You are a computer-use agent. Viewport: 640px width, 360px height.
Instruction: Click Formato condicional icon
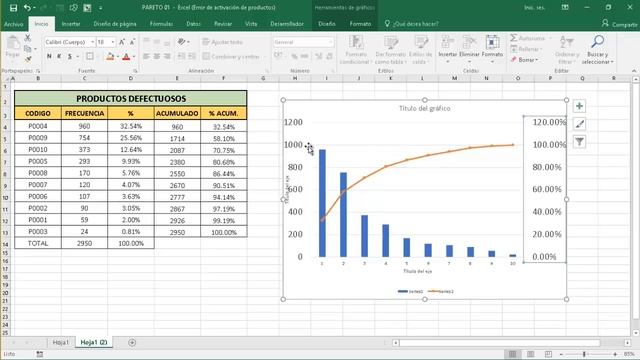pos(356,49)
